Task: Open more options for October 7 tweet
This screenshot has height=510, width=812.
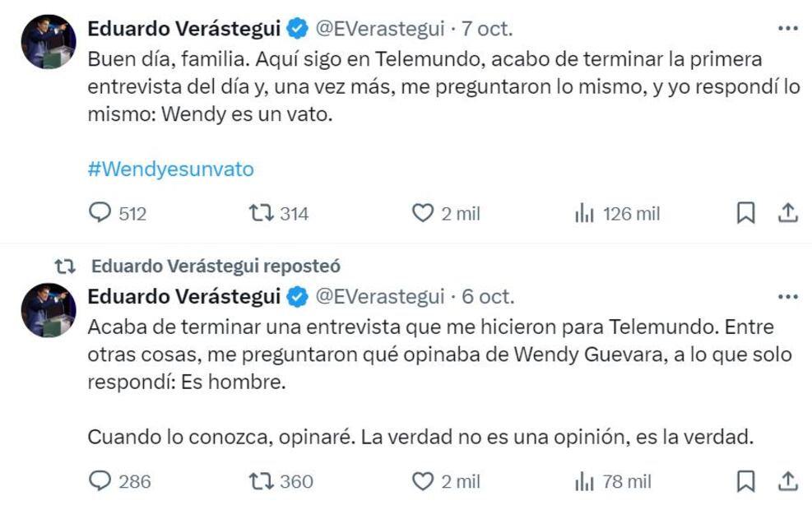Action: (x=788, y=28)
